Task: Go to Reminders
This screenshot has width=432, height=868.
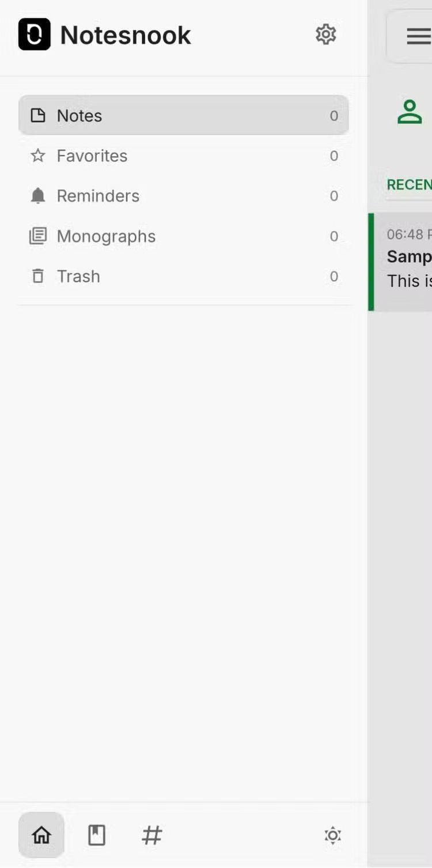Action: click(98, 196)
